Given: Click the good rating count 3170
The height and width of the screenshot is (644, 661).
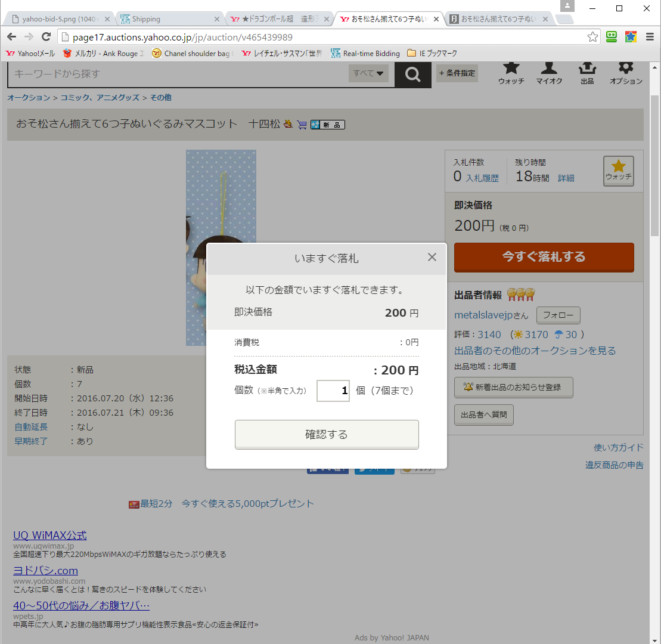Looking at the screenshot, I should 536,335.
